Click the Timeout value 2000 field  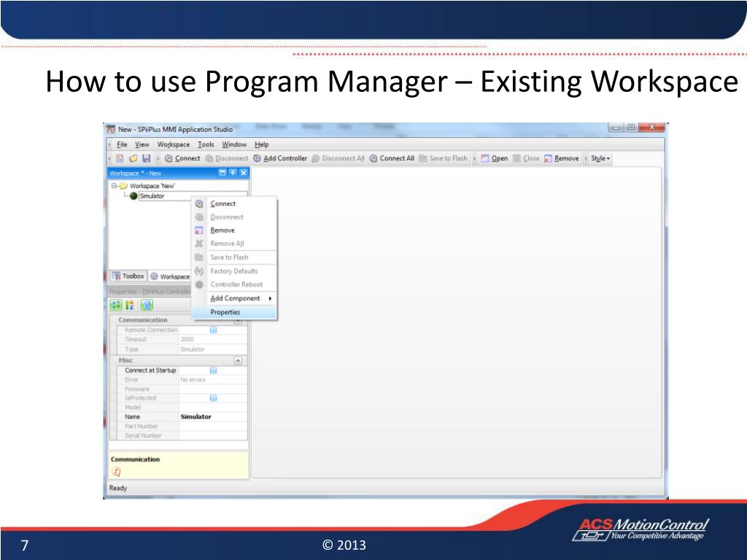click(213, 339)
